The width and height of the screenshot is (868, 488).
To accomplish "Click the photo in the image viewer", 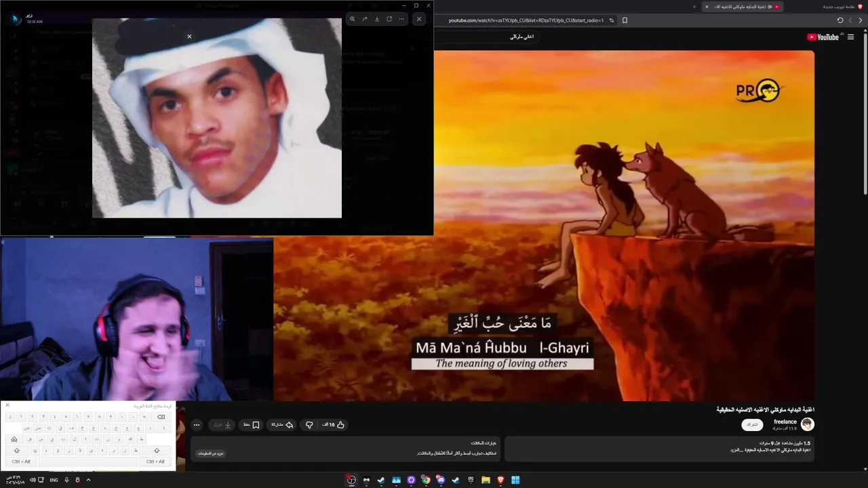I will click(x=217, y=118).
